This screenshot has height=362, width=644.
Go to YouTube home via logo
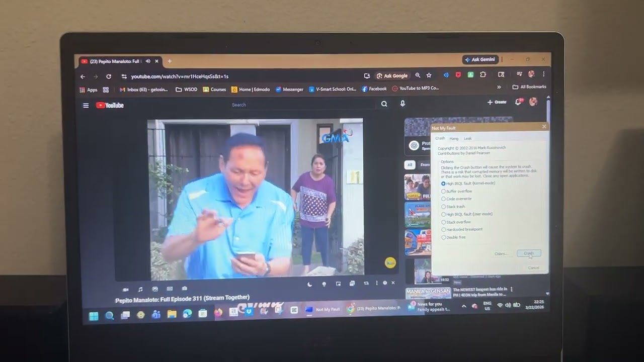point(110,105)
